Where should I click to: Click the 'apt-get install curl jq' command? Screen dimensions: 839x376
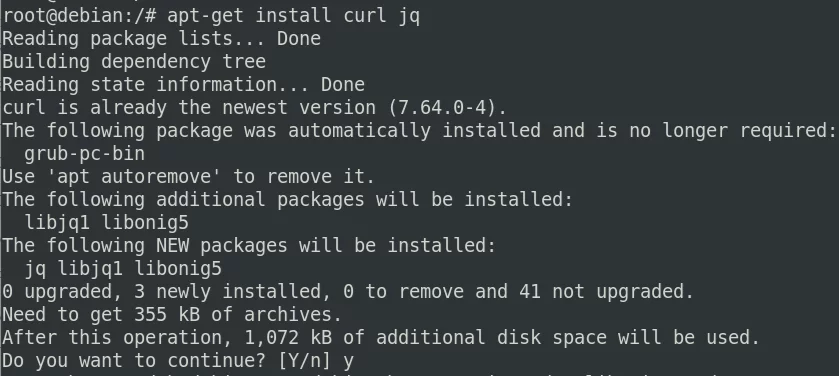[x=293, y=16]
